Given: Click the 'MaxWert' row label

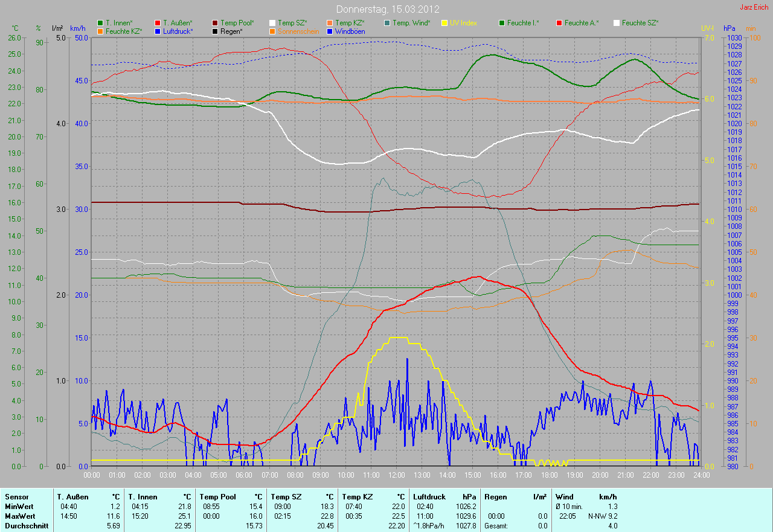Looking at the screenshot, I should 20,516.
